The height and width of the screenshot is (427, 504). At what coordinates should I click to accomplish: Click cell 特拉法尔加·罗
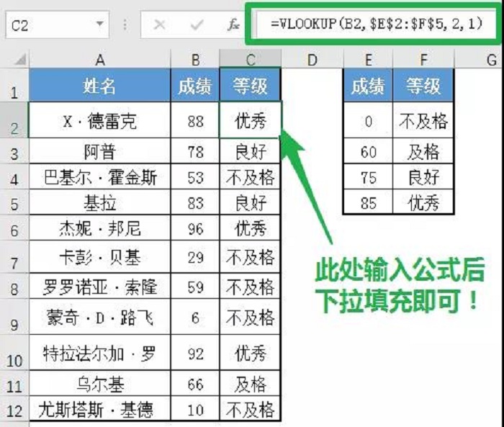(99, 352)
